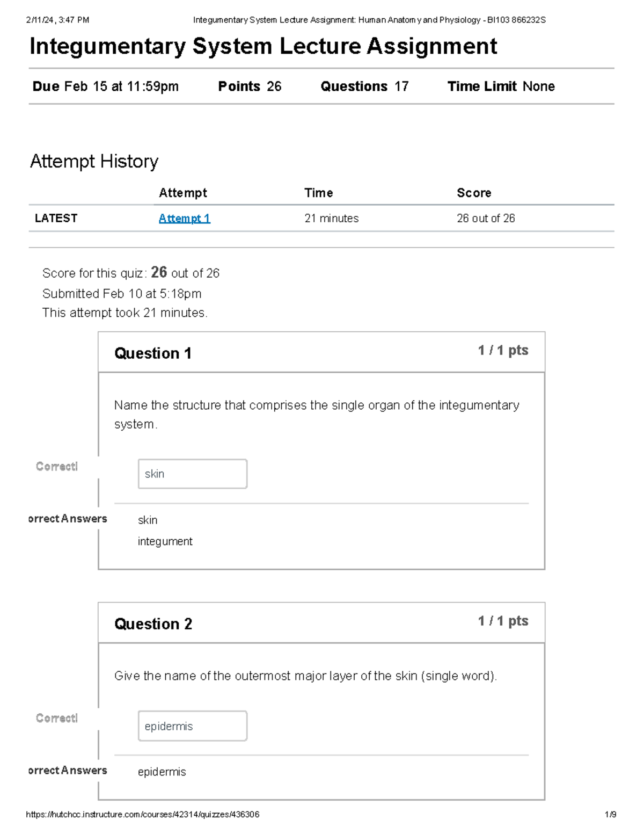
Task: Click the Question 2 heading
Action: pos(153,624)
